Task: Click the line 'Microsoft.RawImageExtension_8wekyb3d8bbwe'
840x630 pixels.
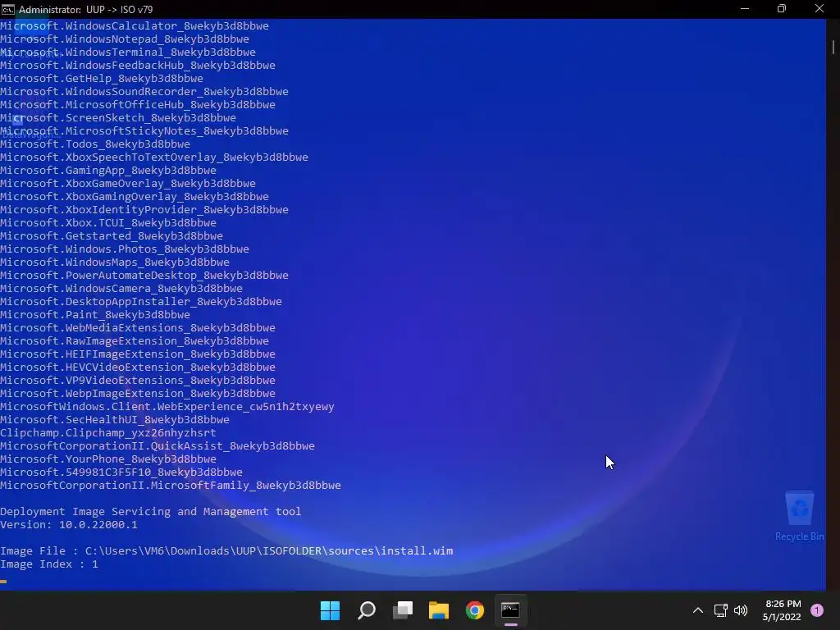Action: click(135, 340)
